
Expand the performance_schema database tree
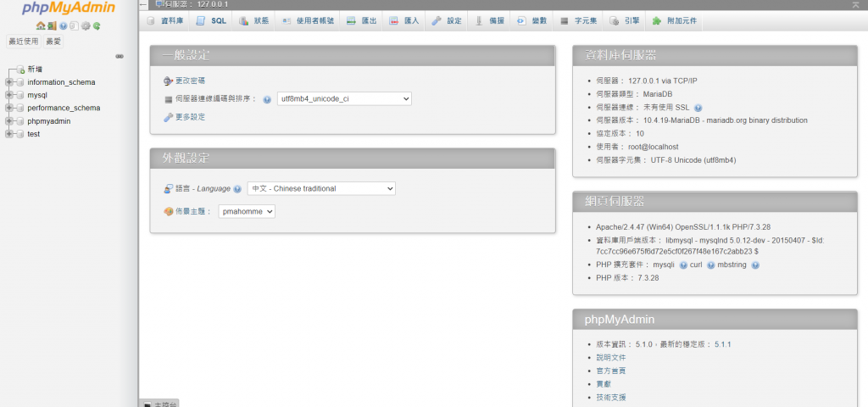coord(8,108)
